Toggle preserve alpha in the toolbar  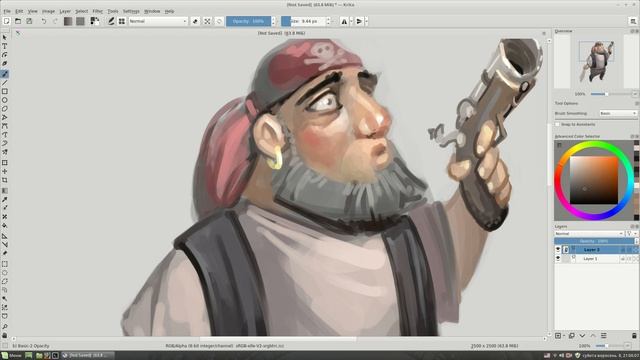click(x=207, y=21)
